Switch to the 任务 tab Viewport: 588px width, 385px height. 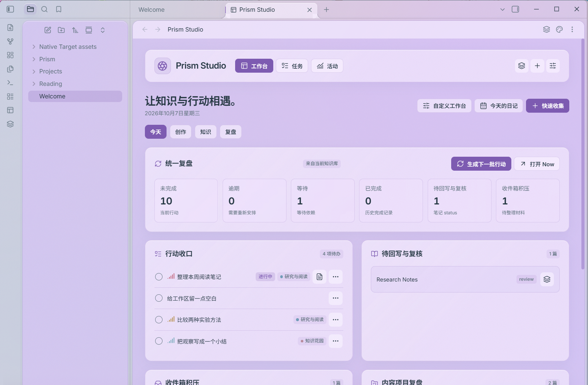point(292,66)
